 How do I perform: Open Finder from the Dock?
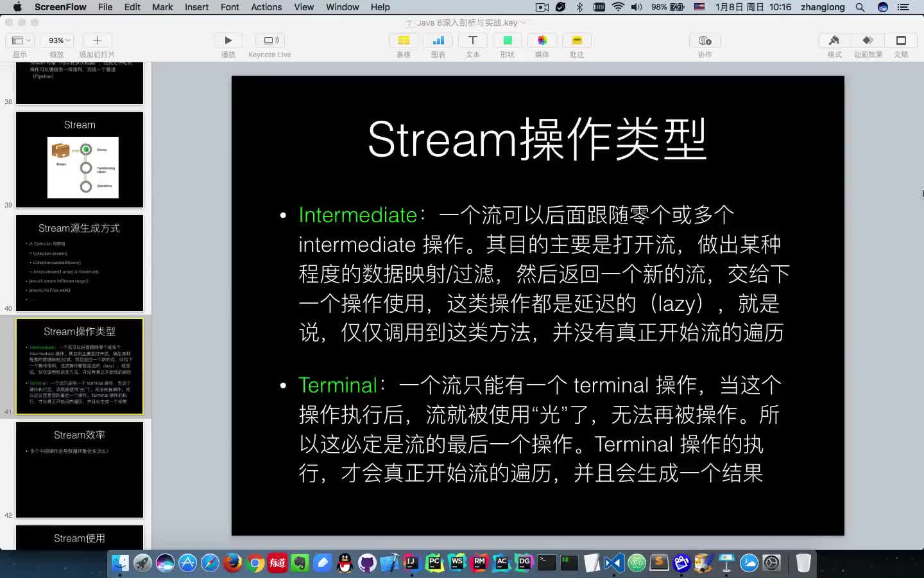(120, 563)
